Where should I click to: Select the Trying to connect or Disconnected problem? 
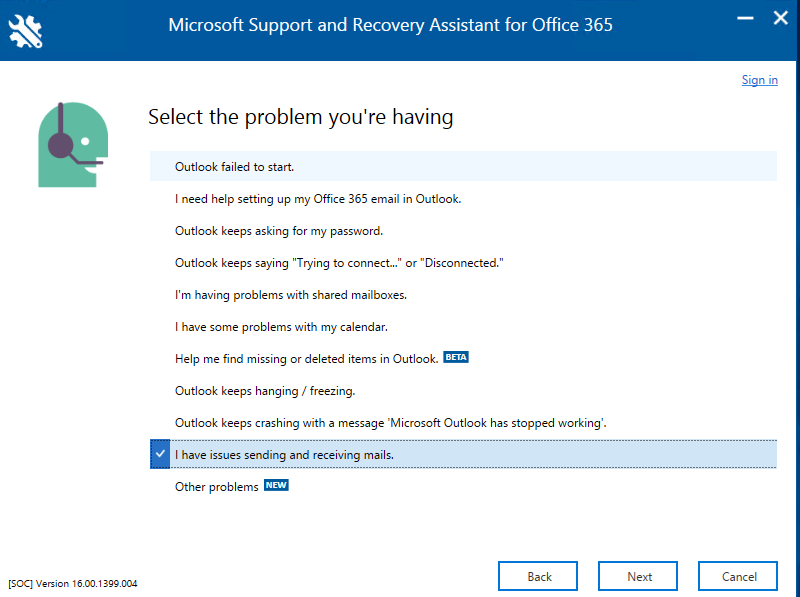463,263
